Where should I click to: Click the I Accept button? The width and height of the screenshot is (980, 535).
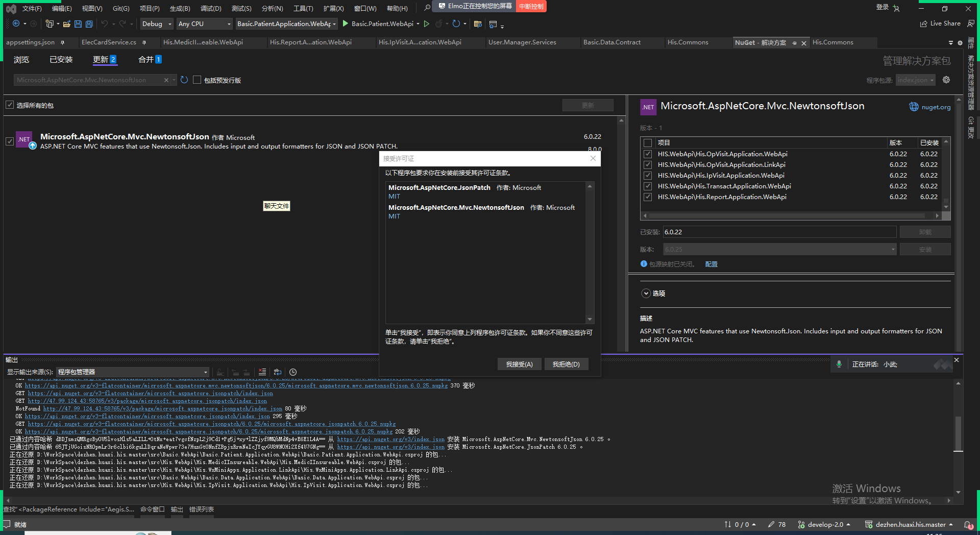point(519,364)
